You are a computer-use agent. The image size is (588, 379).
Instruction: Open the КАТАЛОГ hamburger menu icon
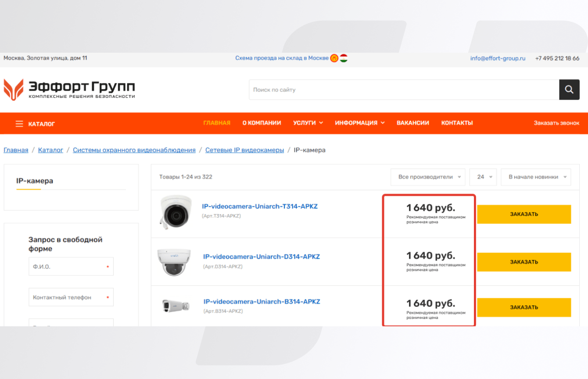point(19,124)
